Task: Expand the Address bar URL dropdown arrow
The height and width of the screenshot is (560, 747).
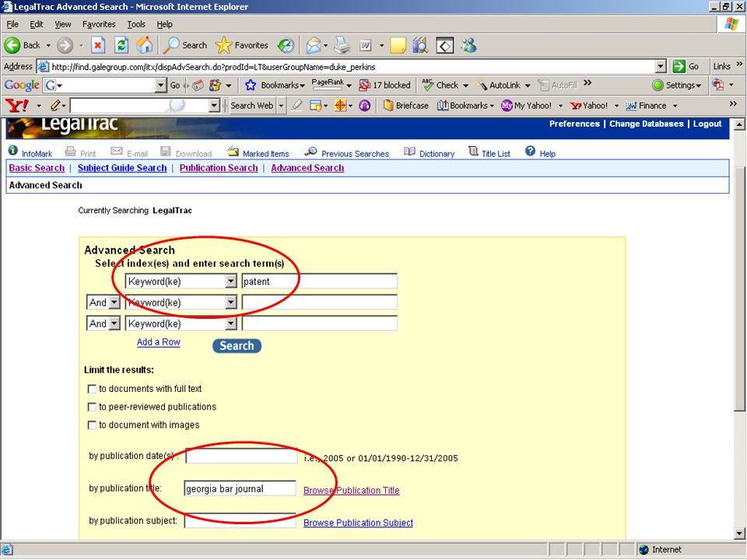Action: pos(661,67)
